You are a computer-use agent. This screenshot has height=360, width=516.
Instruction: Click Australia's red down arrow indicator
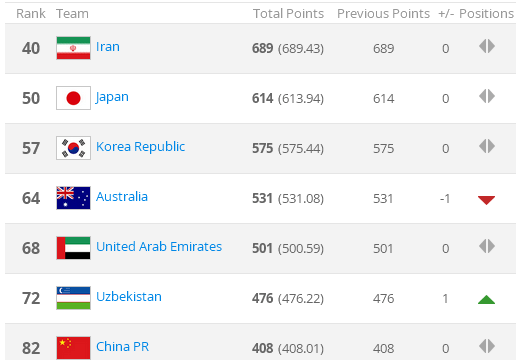(x=486, y=200)
